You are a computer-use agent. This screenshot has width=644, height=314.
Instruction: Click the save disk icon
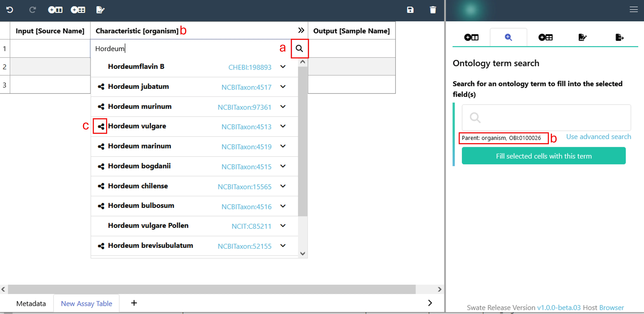click(410, 10)
